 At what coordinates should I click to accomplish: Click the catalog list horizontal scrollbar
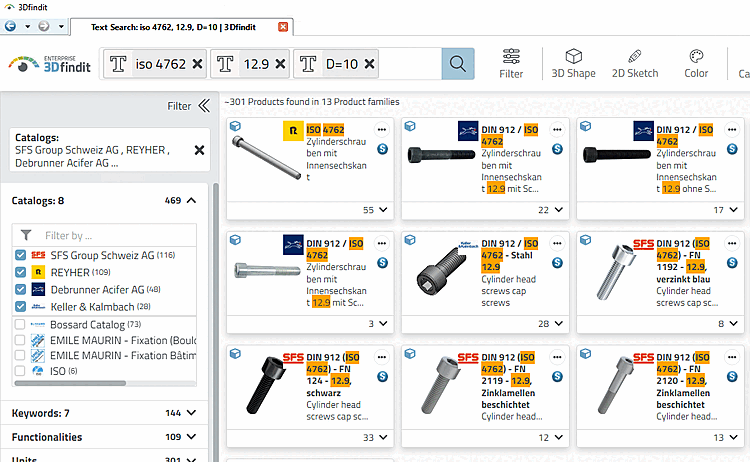tap(70, 383)
